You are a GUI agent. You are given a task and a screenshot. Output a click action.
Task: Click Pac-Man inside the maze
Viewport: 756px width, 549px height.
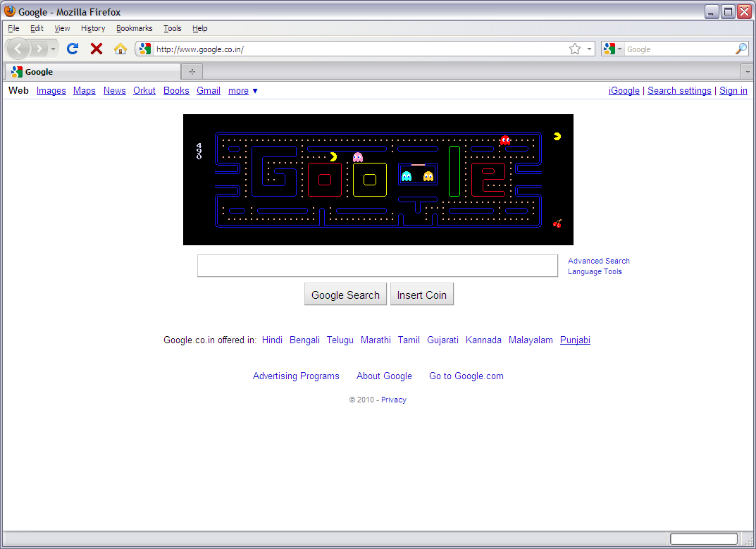pyautogui.click(x=333, y=156)
